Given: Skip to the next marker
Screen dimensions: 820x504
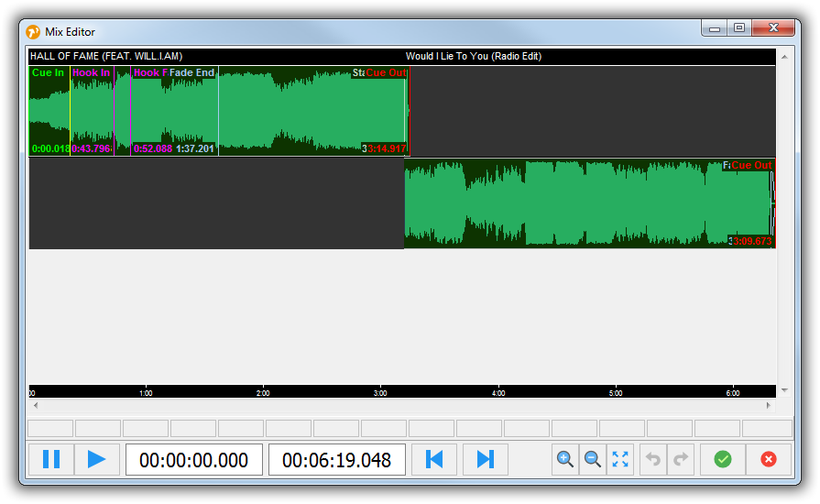Looking at the screenshot, I should (486, 459).
